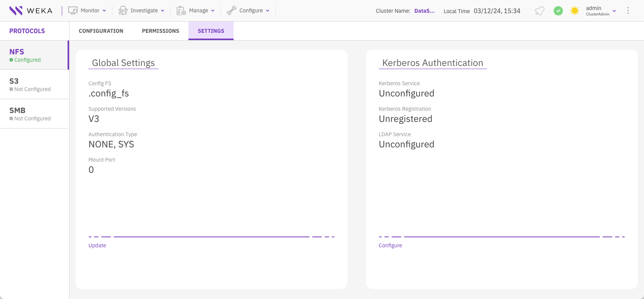Click Update link under Global Settings
Image resolution: width=644 pixels, height=299 pixels.
point(97,245)
